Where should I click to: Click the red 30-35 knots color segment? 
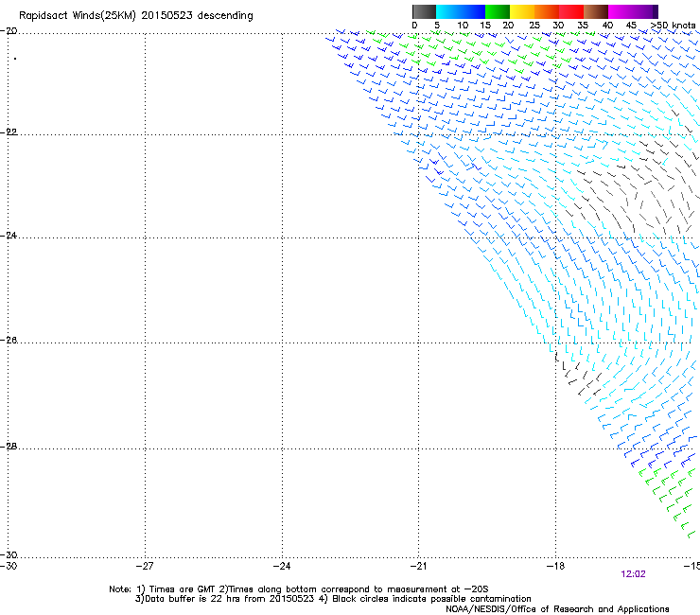(571, 11)
